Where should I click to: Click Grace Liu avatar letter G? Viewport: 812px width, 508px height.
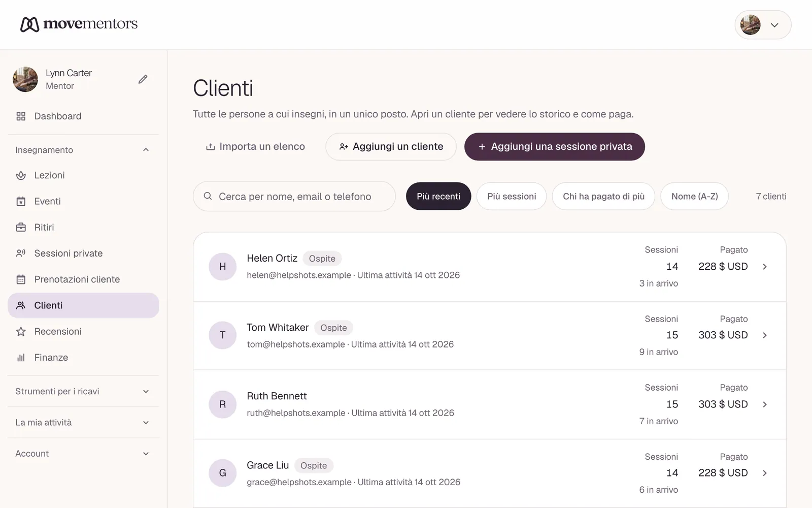point(222,473)
